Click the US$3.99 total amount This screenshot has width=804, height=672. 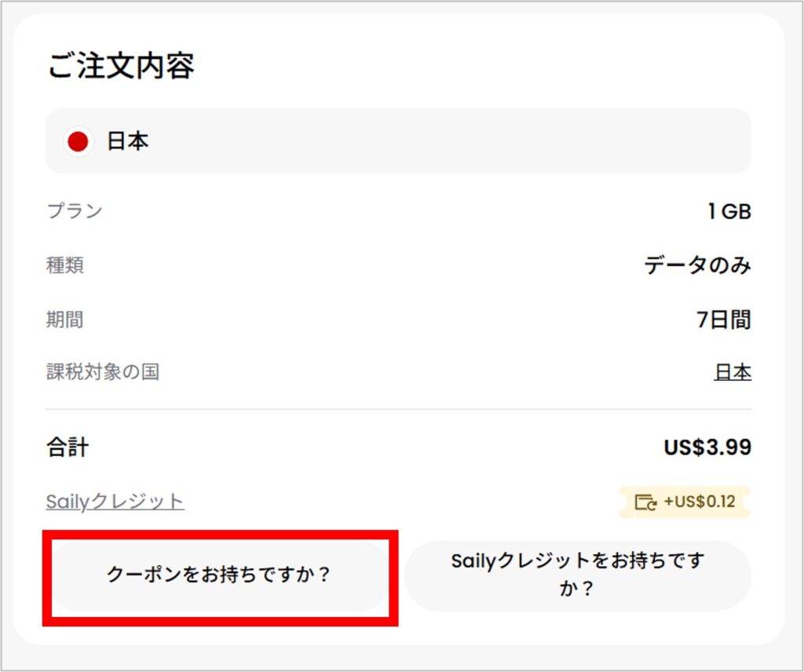point(708,446)
